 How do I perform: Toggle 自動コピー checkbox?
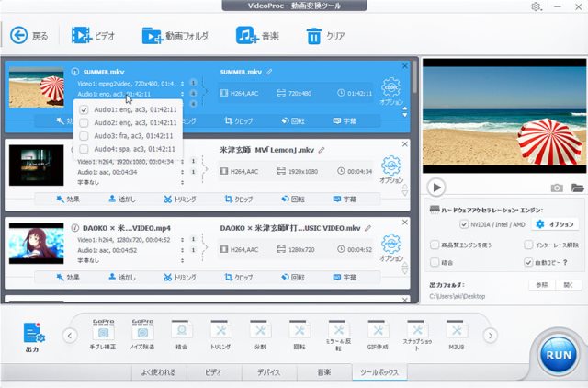[x=528, y=262]
